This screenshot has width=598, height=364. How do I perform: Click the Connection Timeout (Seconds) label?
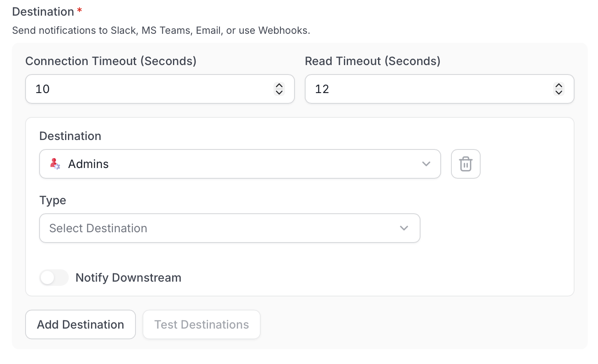111,61
